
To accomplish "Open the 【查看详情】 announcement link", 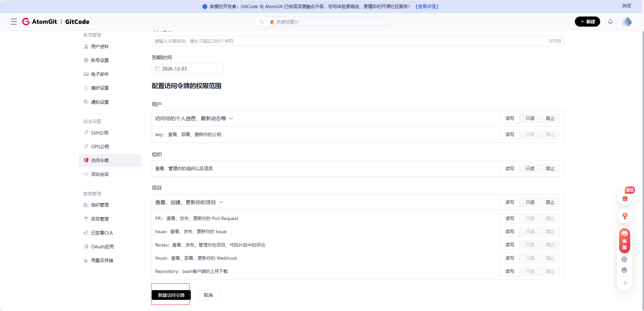I will pyautogui.click(x=426, y=6).
